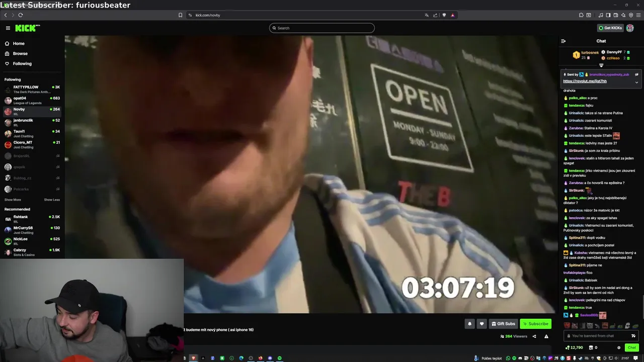The width and height of the screenshot is (644, 362).
Task: Click Chat panel header title
Action: [x=601, y=41]
